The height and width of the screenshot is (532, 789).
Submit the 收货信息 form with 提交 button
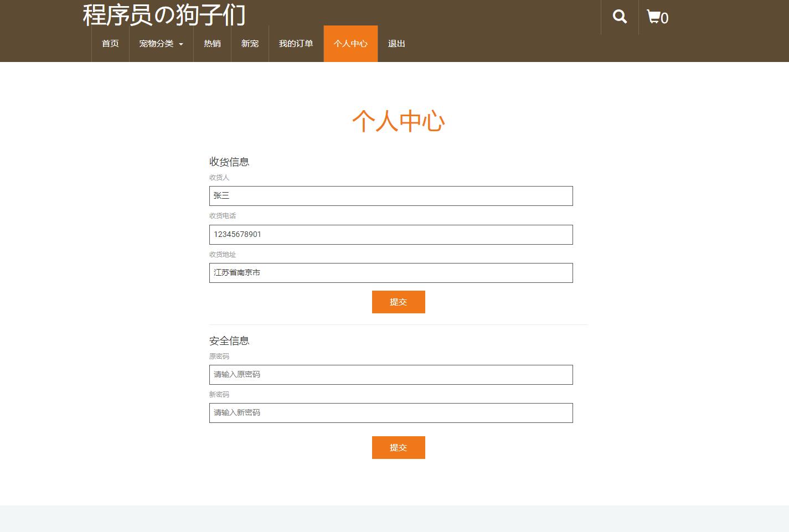tap(398, 302)
